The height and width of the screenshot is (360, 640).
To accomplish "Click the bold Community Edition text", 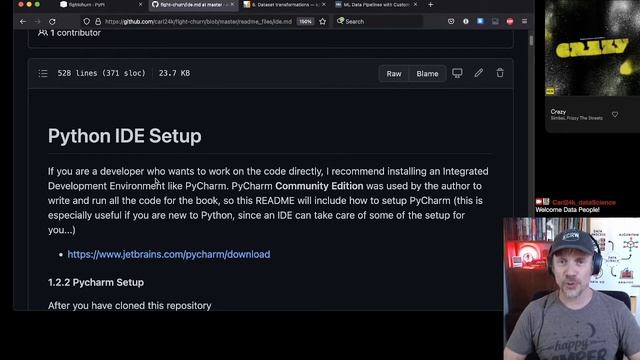I will click(x=319, y=186).
